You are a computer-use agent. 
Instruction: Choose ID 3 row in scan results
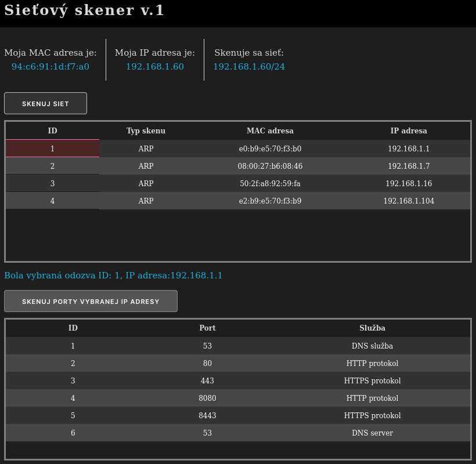coord(52,184)
